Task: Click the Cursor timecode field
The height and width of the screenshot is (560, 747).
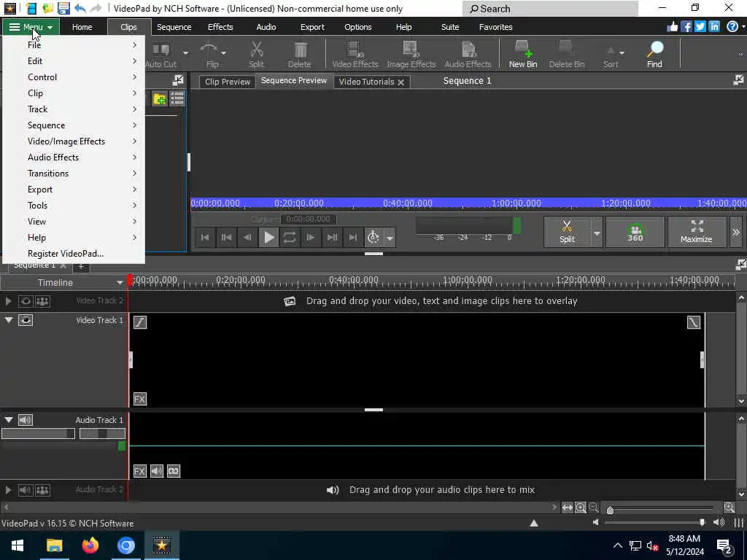Action: [309, 219]
